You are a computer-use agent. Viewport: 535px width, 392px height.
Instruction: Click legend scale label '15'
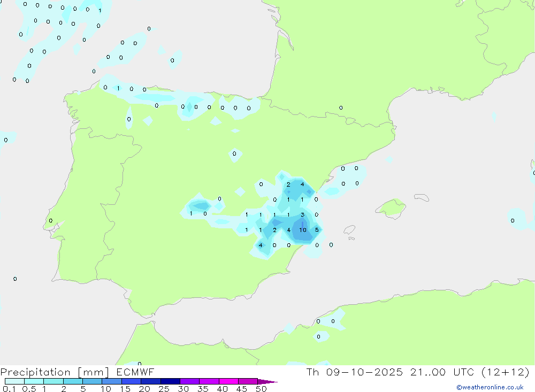(125, 389)
